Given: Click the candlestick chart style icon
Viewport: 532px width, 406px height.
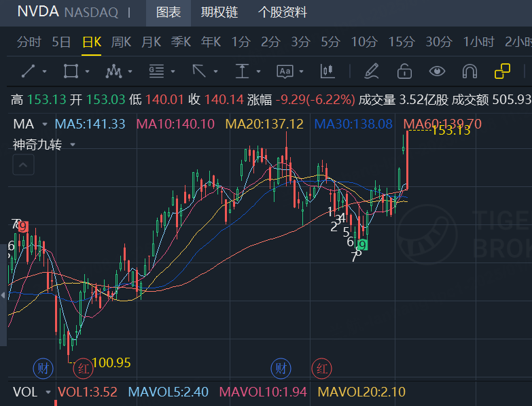Looking at the screenshot, I should [x=327, y=71].
